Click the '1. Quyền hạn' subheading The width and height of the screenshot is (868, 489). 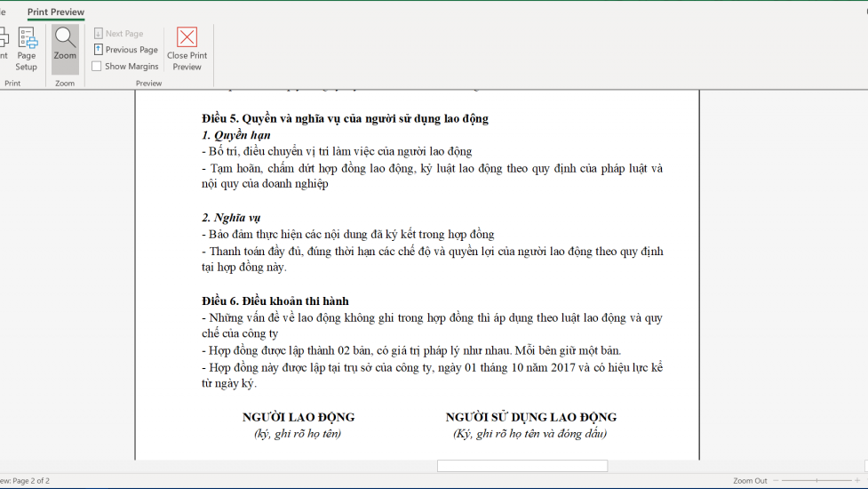click(235, 135)
